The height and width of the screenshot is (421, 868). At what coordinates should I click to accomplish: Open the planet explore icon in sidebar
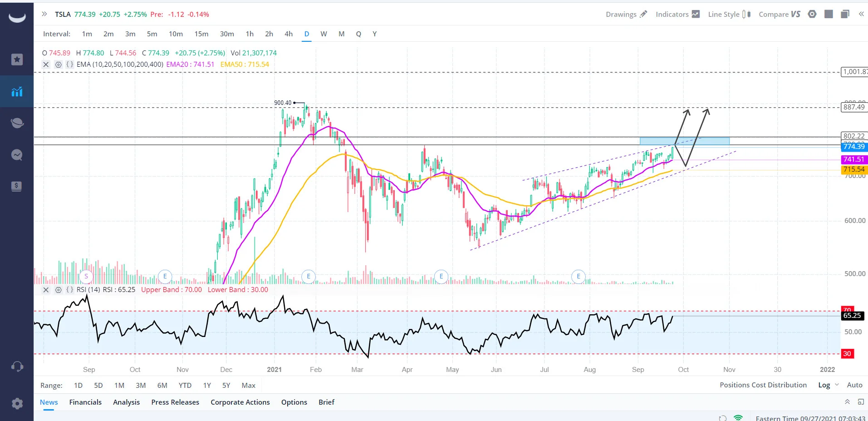point(17,123)
